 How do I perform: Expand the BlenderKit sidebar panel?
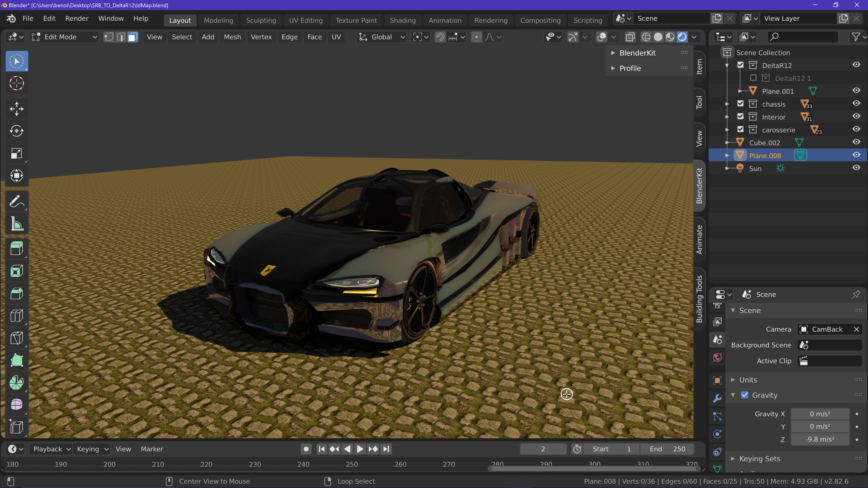637,53
